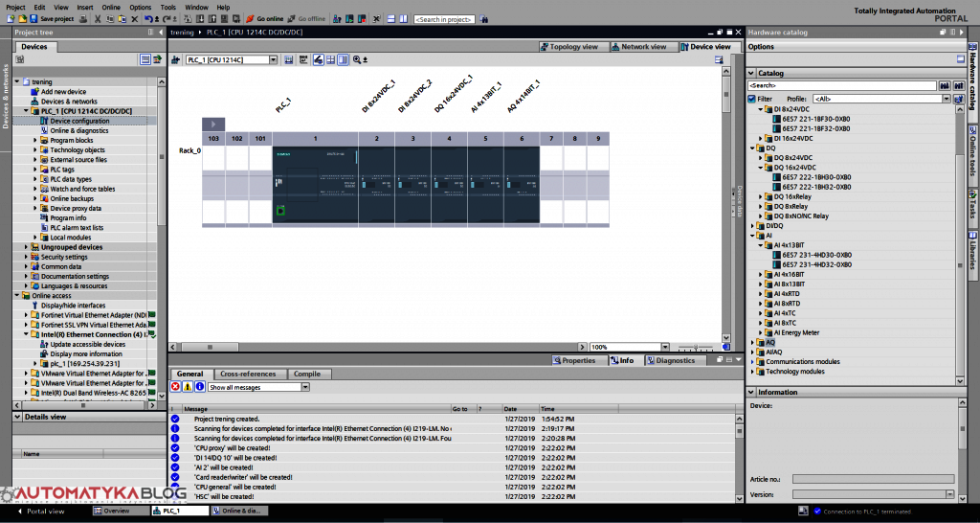Click the catalog search up icon
This screenshot has width=980, height=523.
pos(957,85)
